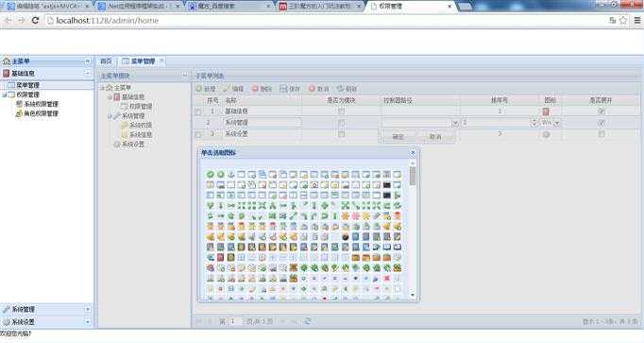Close the 菜单管理 tab
Image resolution: width=644 pixels, height=343 pixels.
click(161, 60)
